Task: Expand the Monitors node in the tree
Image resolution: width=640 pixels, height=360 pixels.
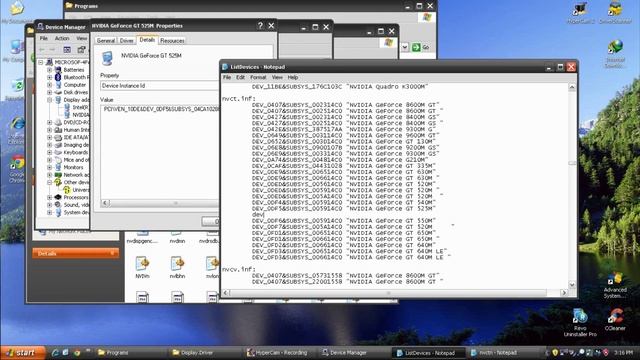Action: (x=49, y=167)
